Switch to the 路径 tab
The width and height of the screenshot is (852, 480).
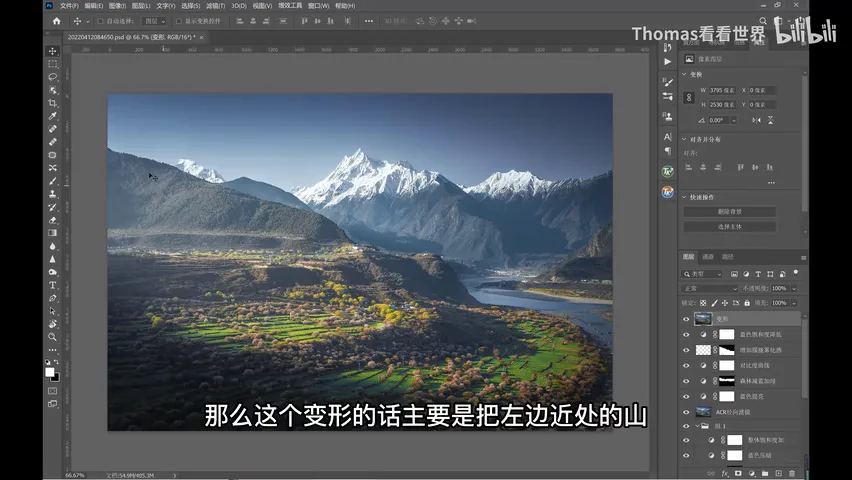pyautogui.click(x=728, y=257)
